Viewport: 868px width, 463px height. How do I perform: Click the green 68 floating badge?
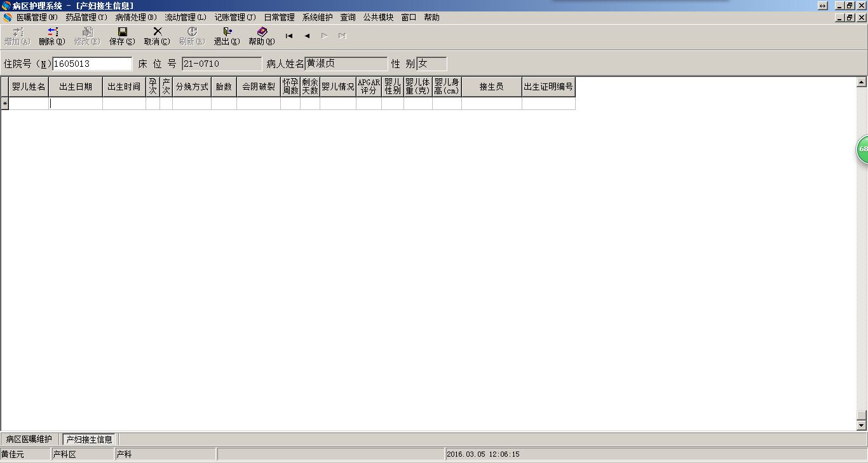[862, 149]
